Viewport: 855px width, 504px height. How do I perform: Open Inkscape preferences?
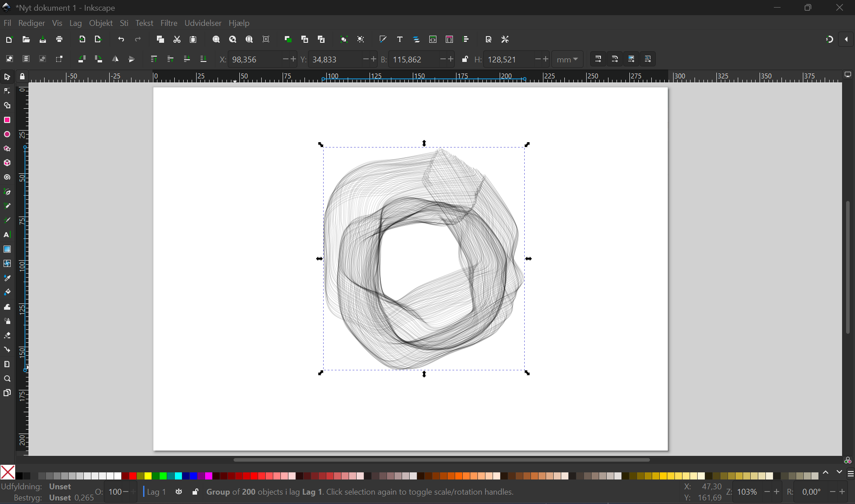[x=505, y=39]
